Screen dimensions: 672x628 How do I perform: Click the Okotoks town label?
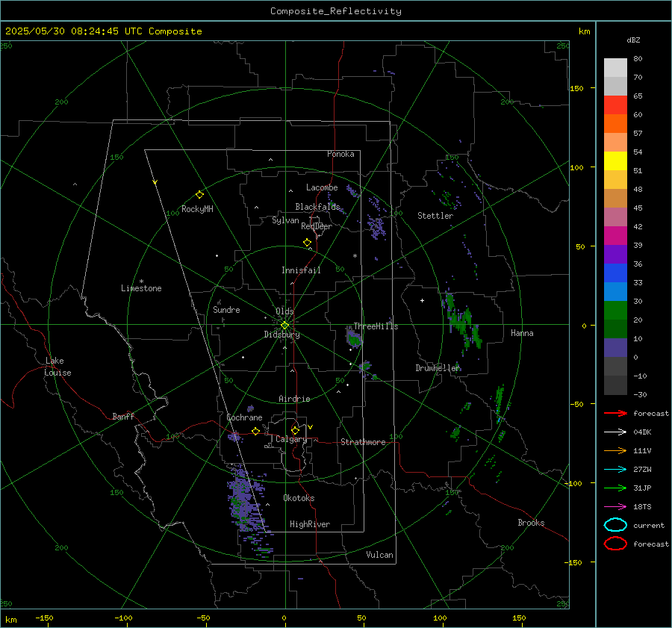(299, 498)
